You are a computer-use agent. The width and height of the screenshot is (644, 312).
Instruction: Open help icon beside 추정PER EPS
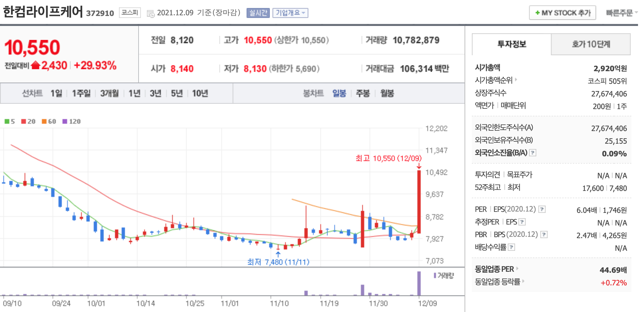[522, 222]
